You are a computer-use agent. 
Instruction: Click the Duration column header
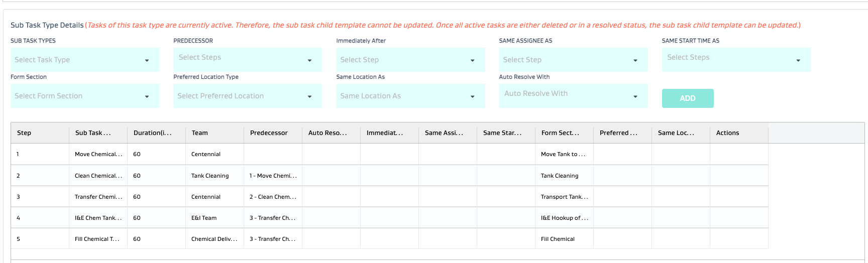pyautogui.click(x=152, y=133)
